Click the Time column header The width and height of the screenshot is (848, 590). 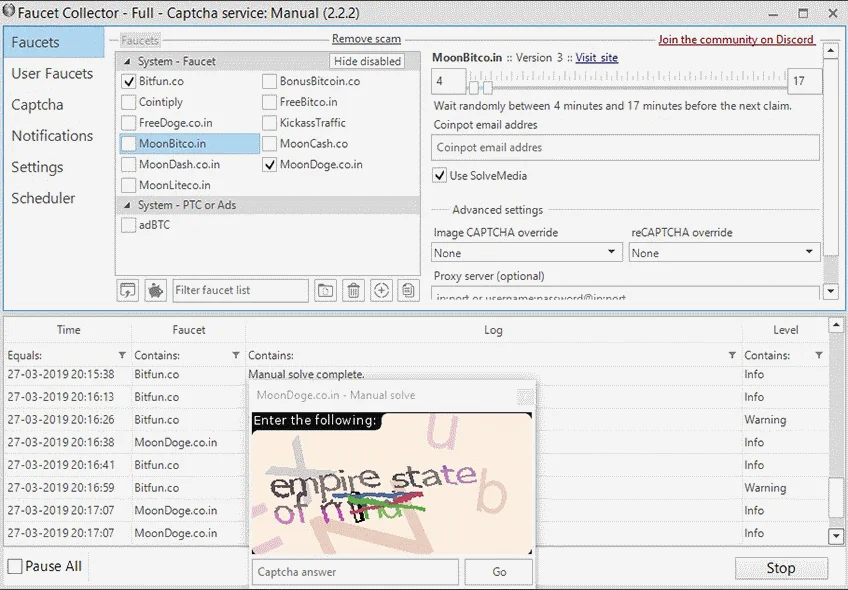pos(68,330)
